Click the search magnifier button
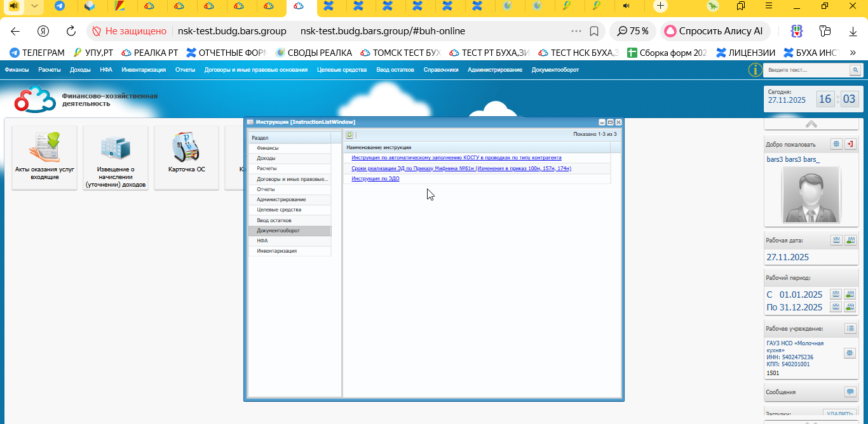868x424 pixels. pyautogui.click(x=855, y=70)
